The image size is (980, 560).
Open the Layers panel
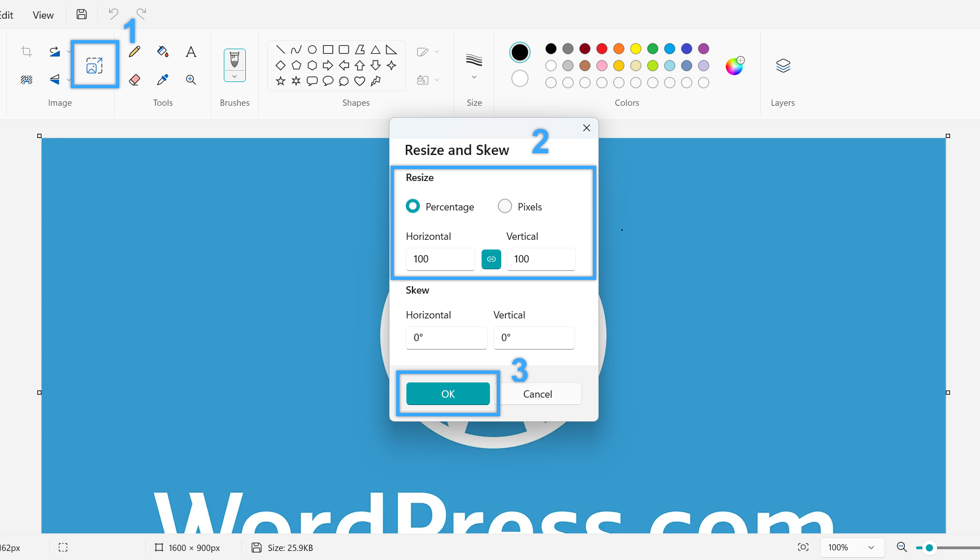coord(783,66)
